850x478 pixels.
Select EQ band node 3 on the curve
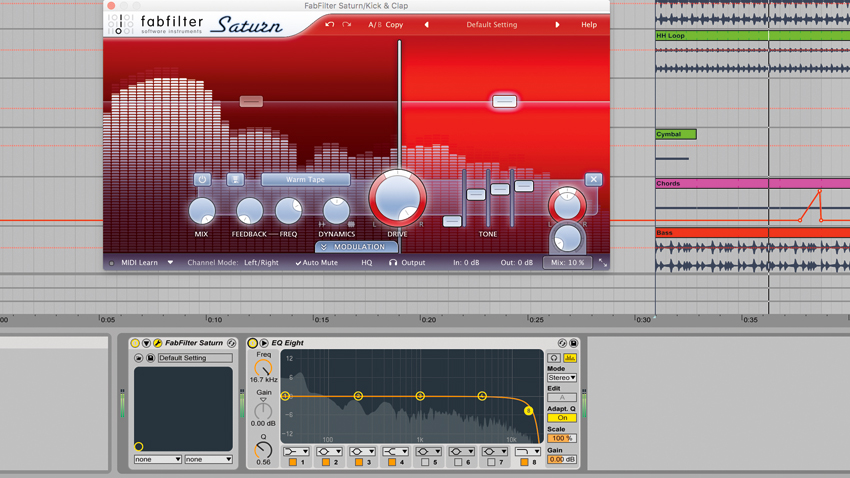pyautogui.click(x=420, y=396)
